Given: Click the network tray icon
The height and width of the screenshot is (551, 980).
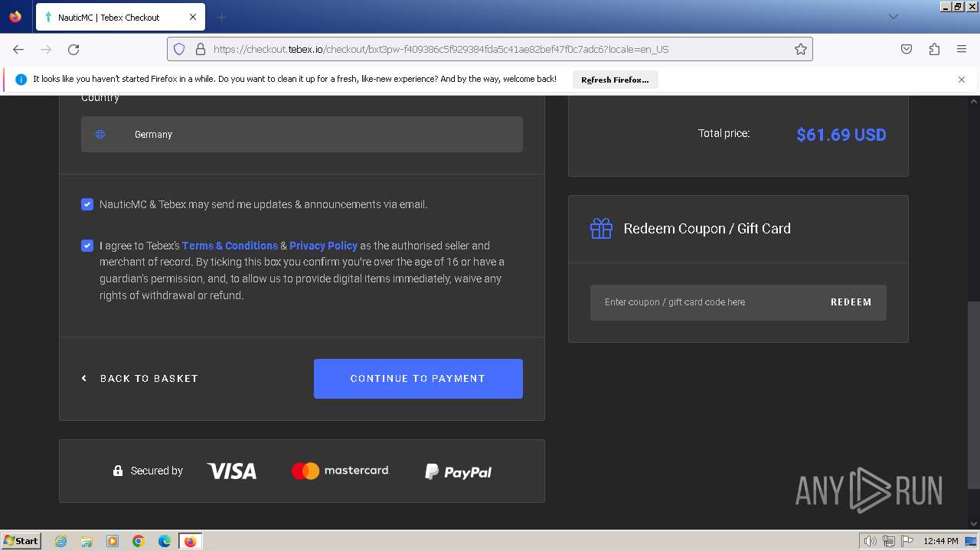Looking at the screenshot, I should click(889, 541).
